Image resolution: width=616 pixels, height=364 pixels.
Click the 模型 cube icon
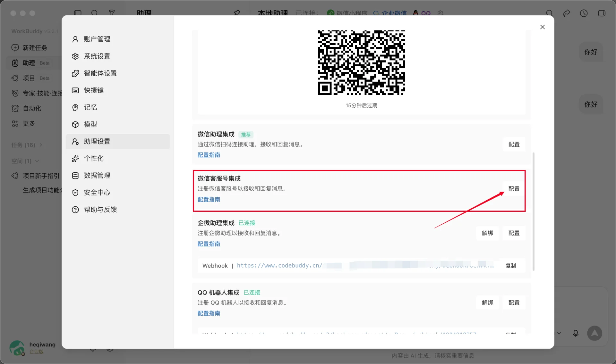[75, 124]
